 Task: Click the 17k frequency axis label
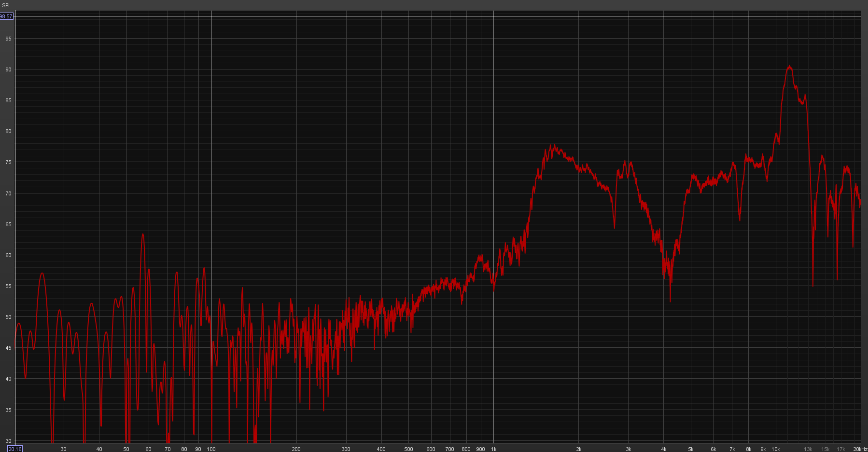(841, 449)
